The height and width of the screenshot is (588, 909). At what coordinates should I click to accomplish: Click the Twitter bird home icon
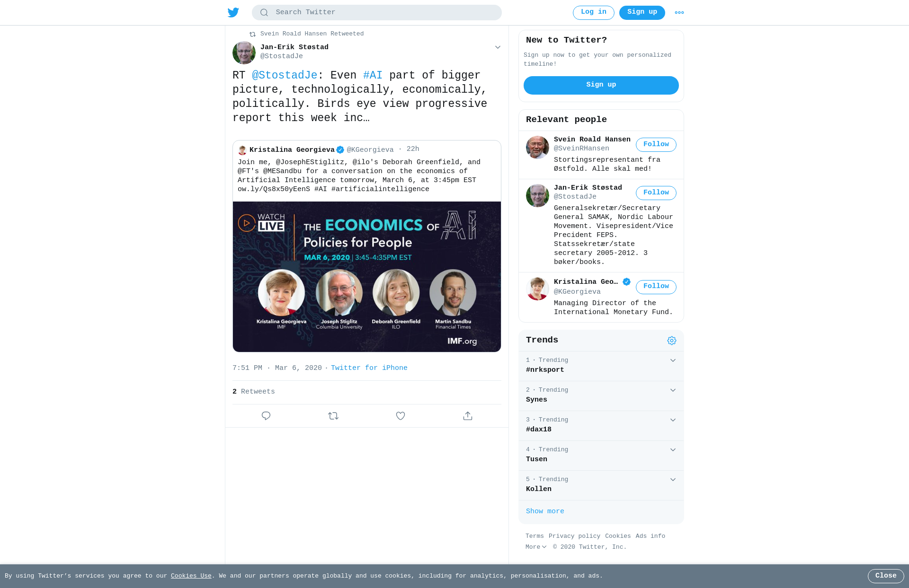233,12
